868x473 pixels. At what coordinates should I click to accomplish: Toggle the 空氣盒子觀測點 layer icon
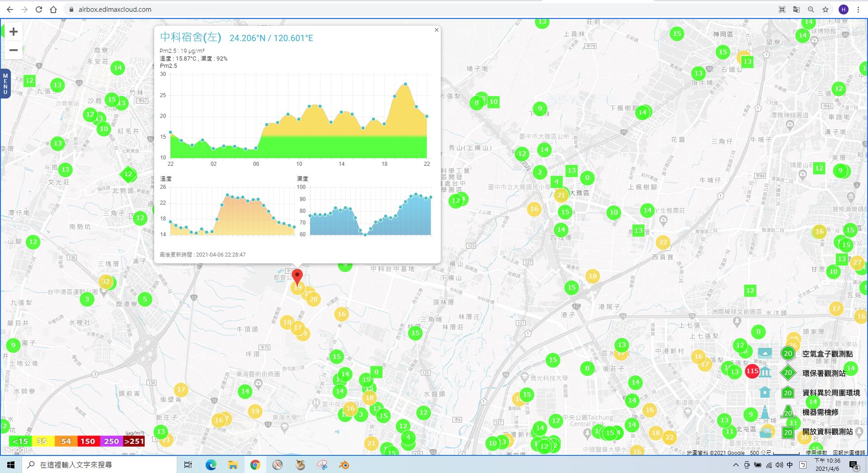click(x=765, y=353)
